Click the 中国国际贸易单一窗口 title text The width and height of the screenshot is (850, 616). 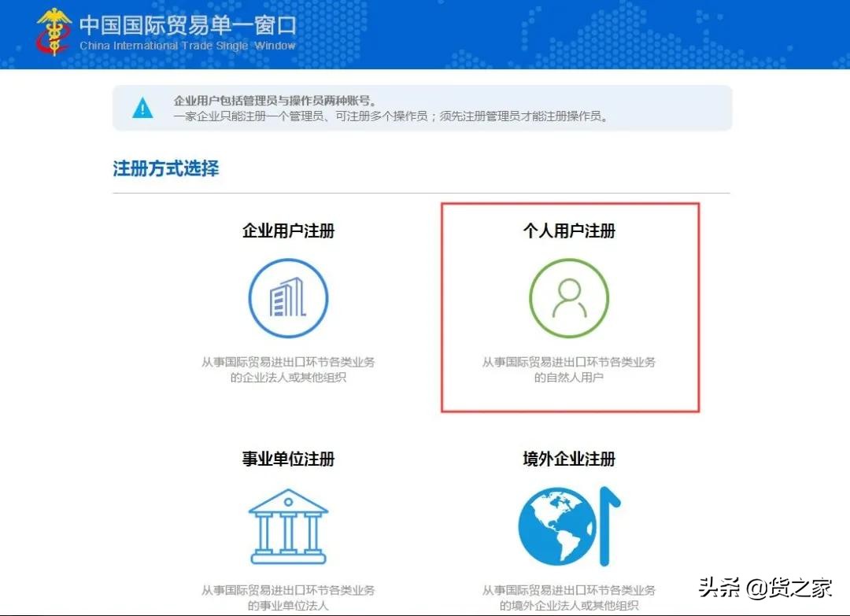pyautogui.click(x=189, y=24)
